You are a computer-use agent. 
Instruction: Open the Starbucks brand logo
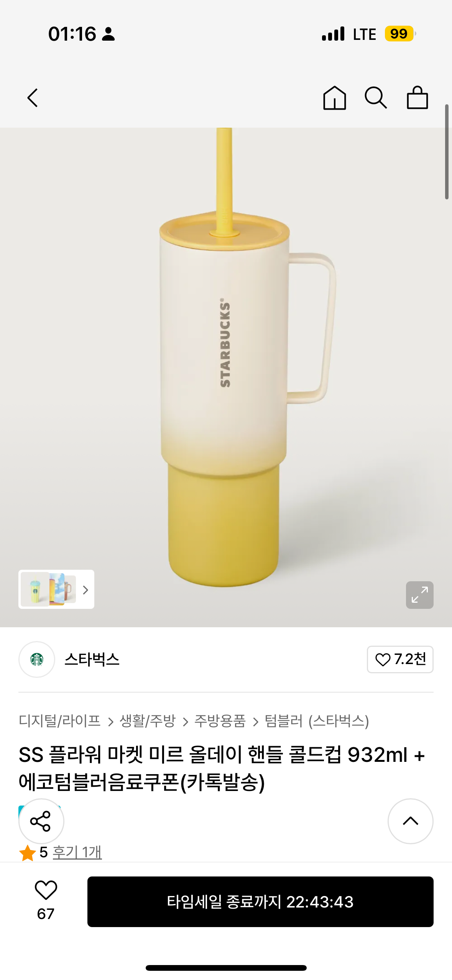(37, 659)
